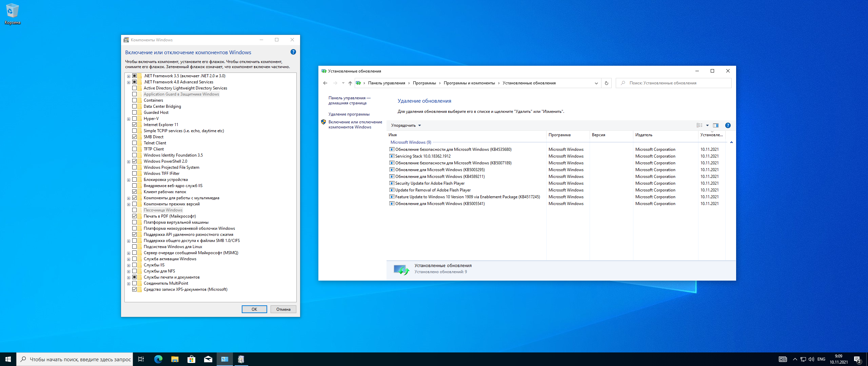
Task: Click update icon for KB4535680 row
Action: (392, 149)
